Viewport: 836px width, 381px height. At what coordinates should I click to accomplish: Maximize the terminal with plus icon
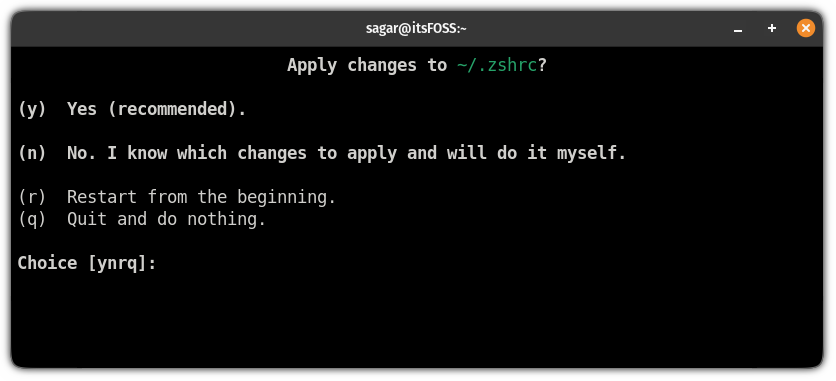(x=771, y=28)
